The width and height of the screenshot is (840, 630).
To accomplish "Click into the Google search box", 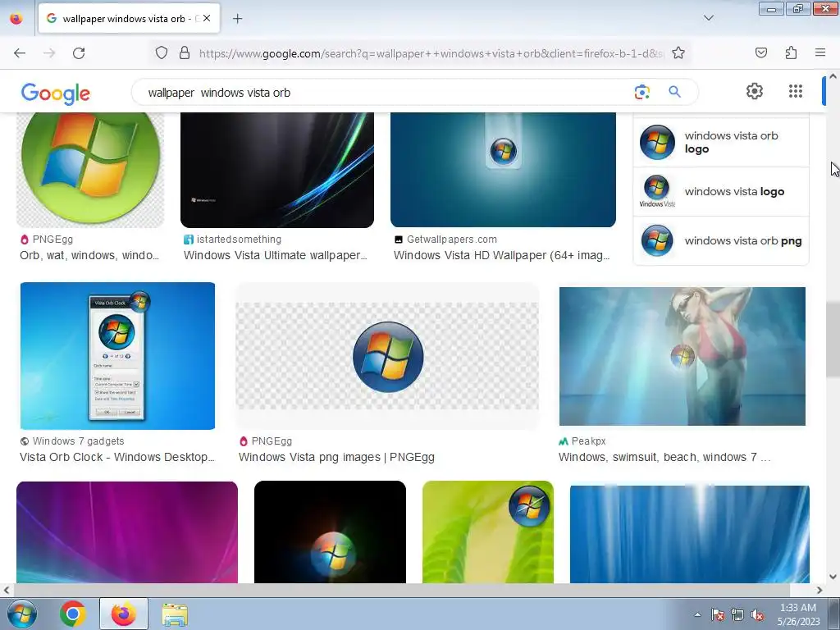I will [386, 93].
